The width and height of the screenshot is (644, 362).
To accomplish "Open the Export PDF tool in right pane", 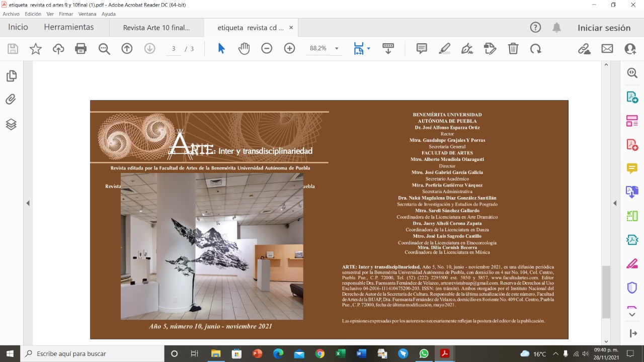I will click(632, 97).
